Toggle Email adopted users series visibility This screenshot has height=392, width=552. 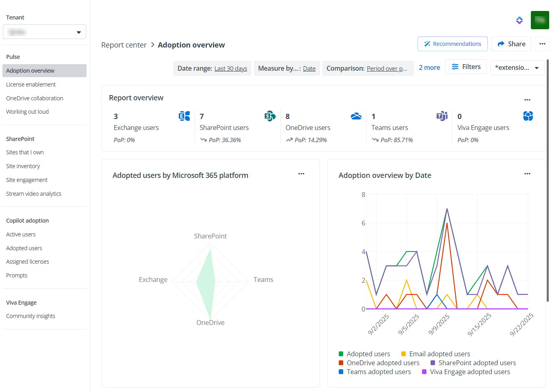pyautogui.click(x=435, y=353)
